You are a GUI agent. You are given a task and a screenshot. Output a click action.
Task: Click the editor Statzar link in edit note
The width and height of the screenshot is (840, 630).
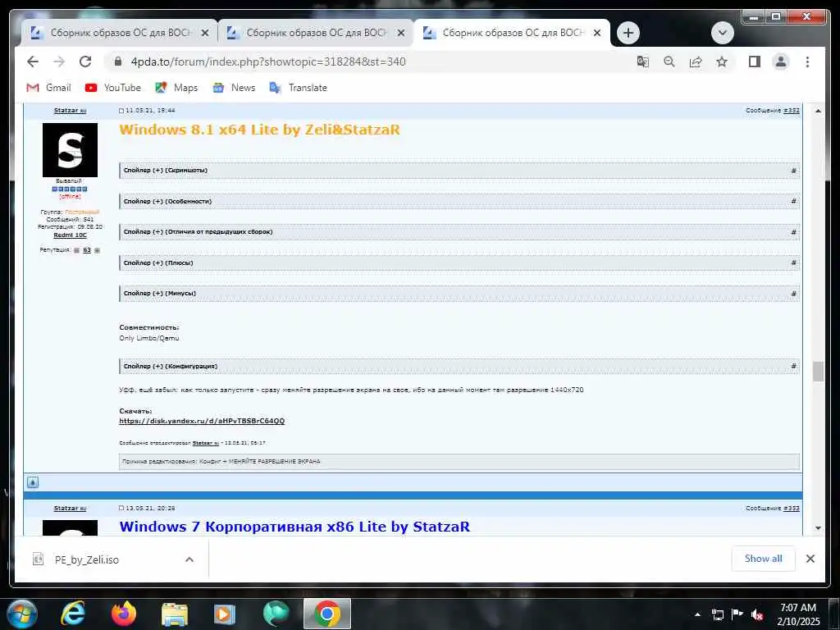tap(206, 443)
